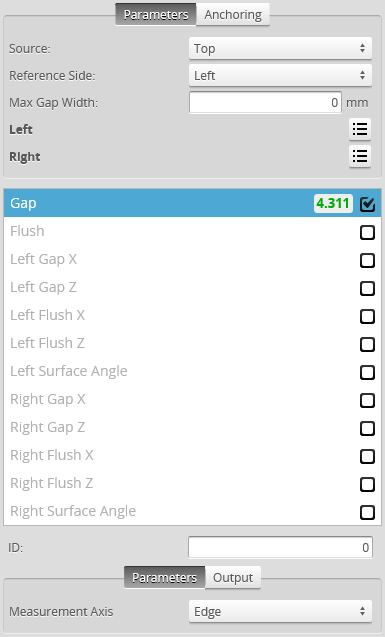
Task: Switch to the Output tab
Action: [x=233, y=577]
